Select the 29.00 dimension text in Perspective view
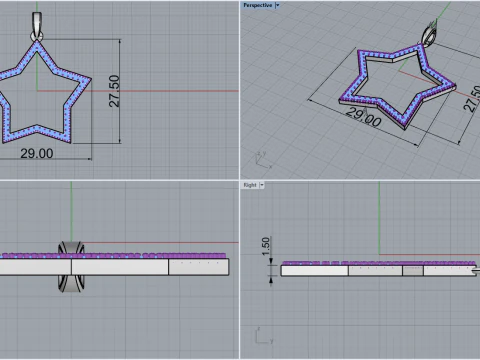The width and height of the screenshot is (480, 360). click(363, 117)
